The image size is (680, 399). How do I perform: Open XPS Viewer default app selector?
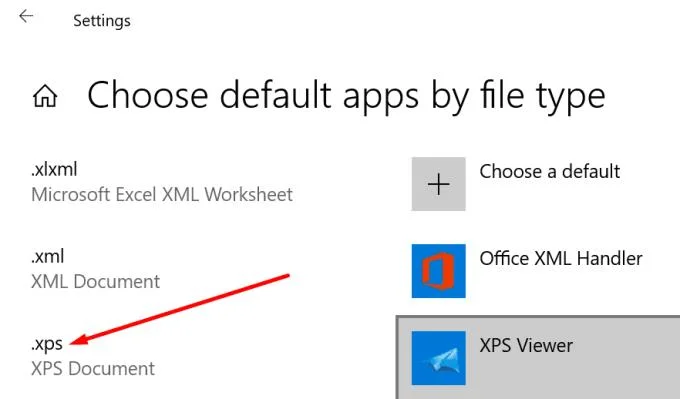[538, 357]
